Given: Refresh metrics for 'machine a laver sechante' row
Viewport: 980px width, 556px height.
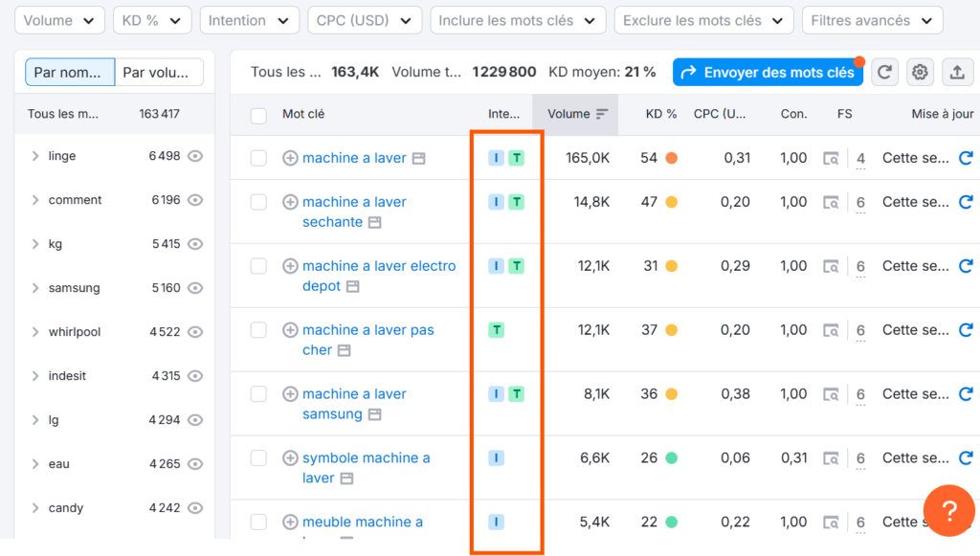Looking at the screenshot, I should [x=966, y=202].
